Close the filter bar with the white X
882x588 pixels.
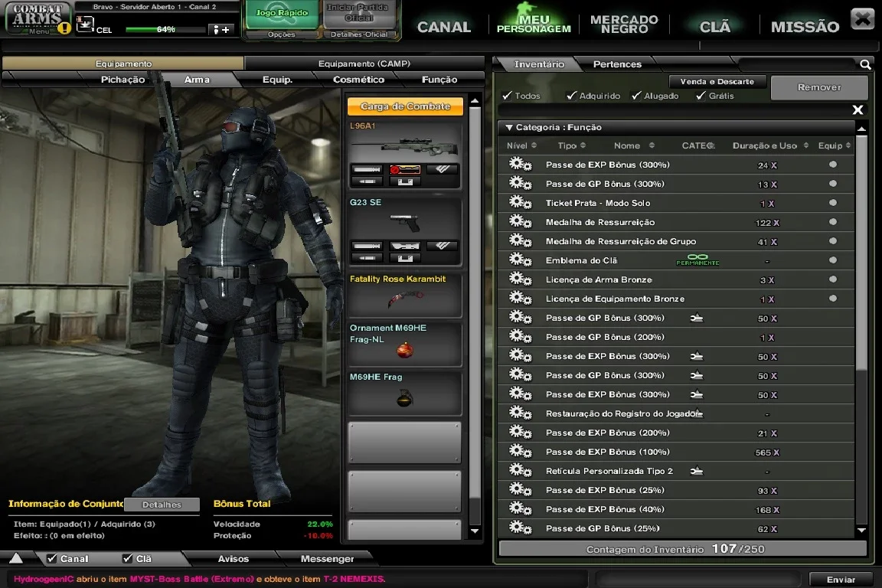857,109
